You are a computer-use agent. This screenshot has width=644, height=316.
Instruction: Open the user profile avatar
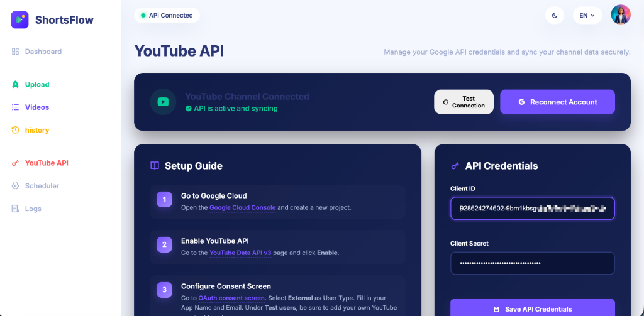tap(621, 15)
